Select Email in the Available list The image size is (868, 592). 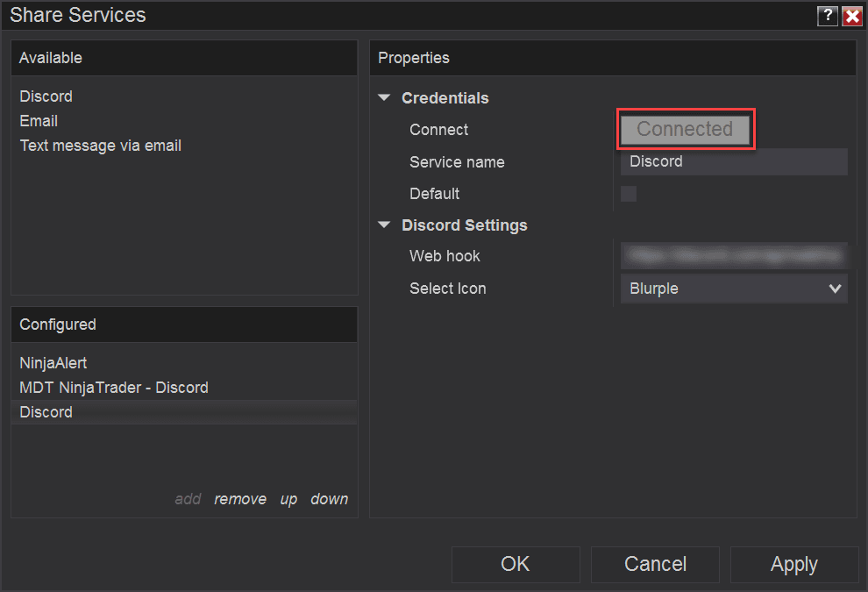(x=39, y=121)
